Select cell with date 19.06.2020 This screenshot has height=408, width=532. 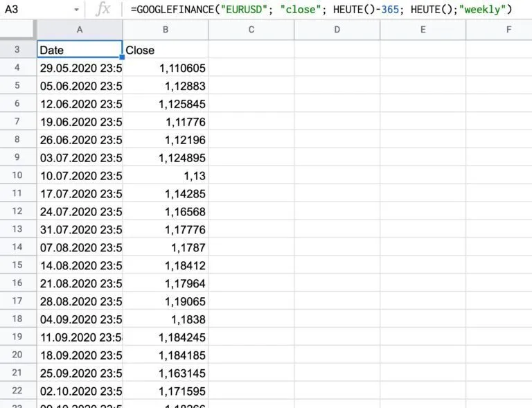click(80, 121)
